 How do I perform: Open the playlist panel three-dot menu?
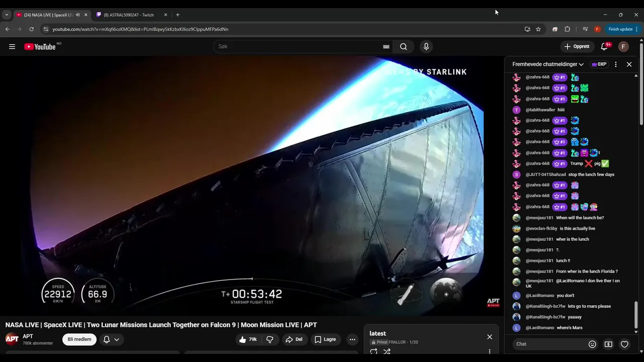(x=490, y=352)
